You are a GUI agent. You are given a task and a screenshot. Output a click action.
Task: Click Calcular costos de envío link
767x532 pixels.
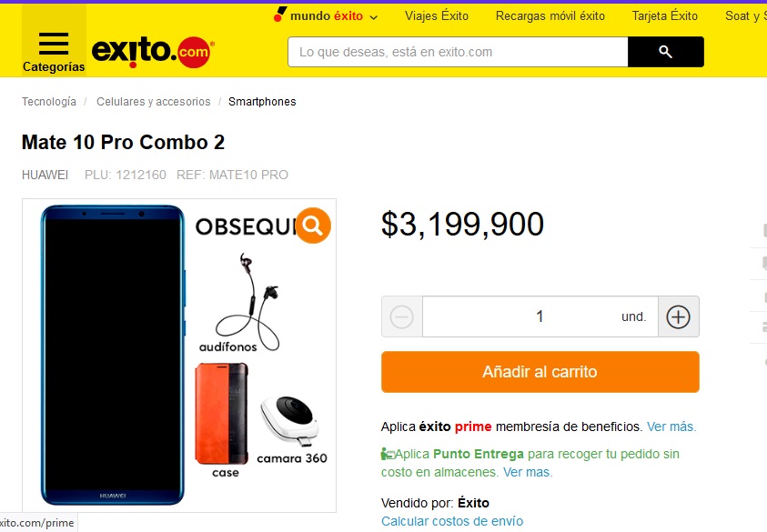(x=452, y=521)
